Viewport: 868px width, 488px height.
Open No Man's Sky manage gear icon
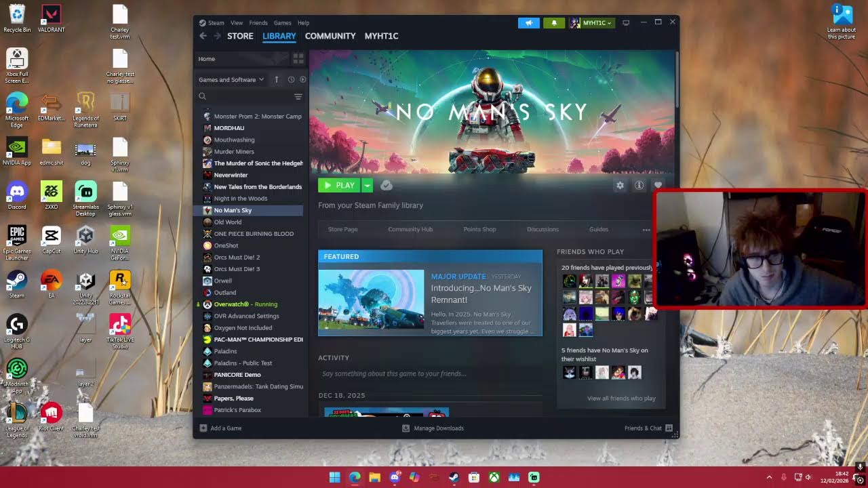point(620,185)
